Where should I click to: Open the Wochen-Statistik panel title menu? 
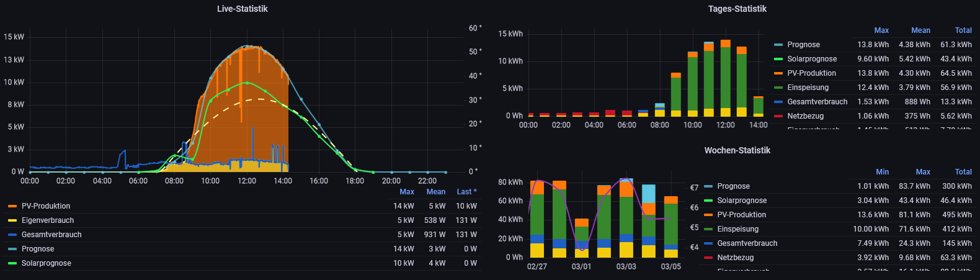[x=737, y=150]
